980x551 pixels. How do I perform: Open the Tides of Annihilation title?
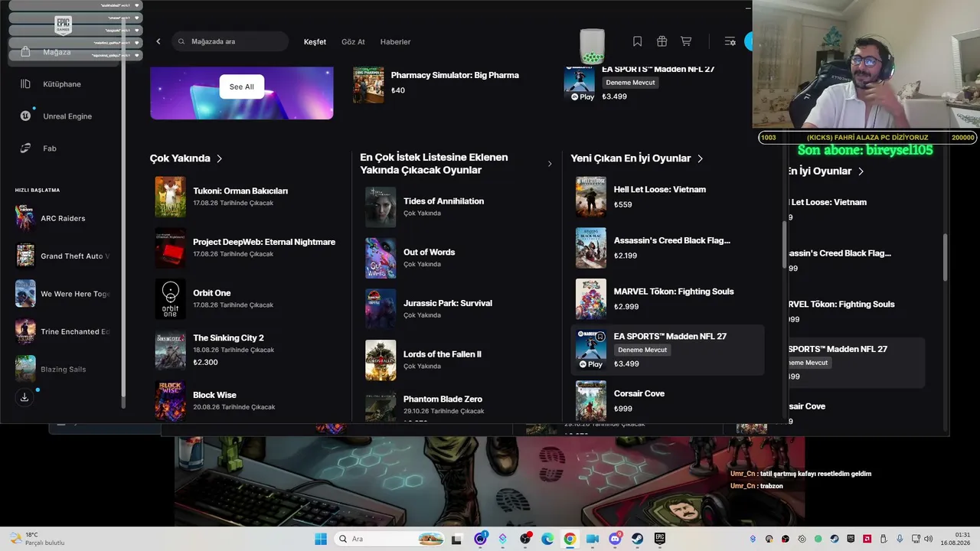[x=443, y=201]
